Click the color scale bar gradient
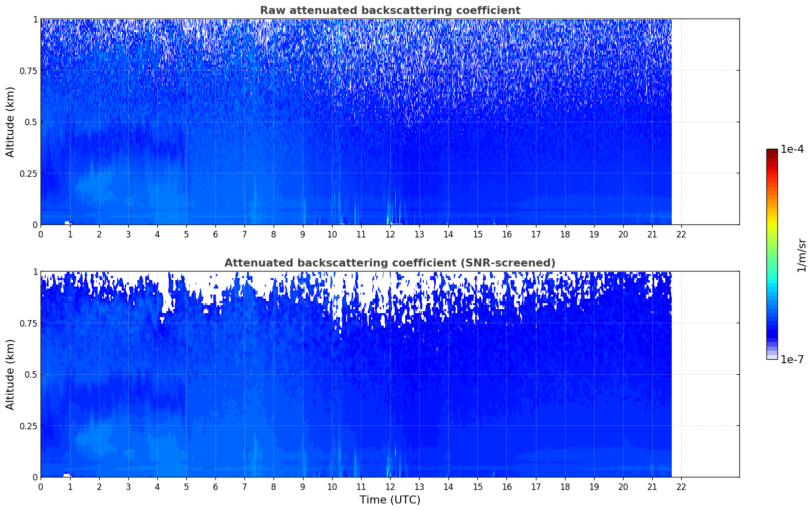 tap(772, 254)
